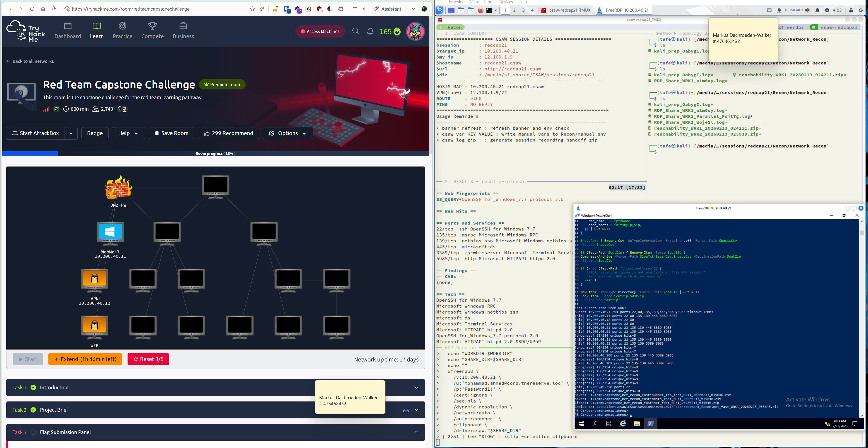The width and height of the screenshot is (868, 448).
Task: Download Project Brief task files icon
Action: point(406,410)
